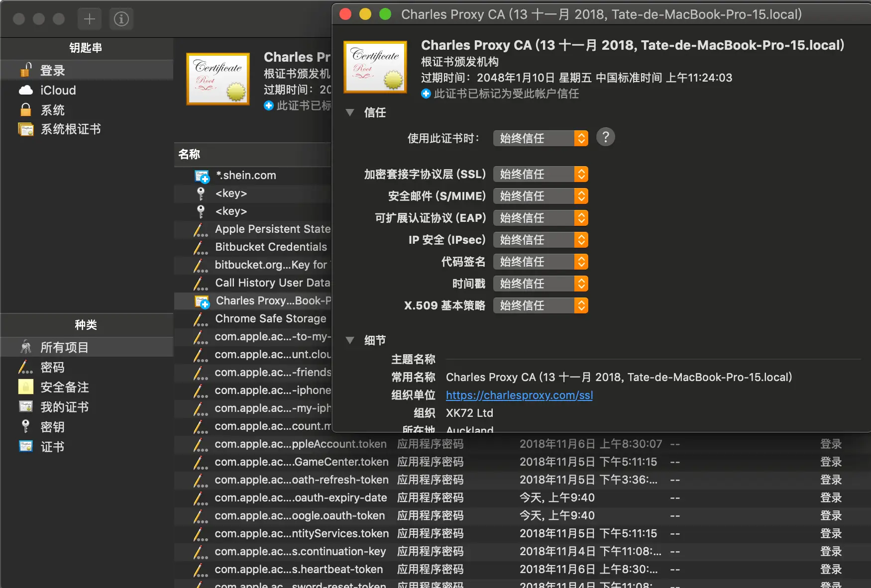This screenshot has height=588, width=871.
Task: Select the com.apple.ac...s.continuation-key row
Action: coord(522,551)
